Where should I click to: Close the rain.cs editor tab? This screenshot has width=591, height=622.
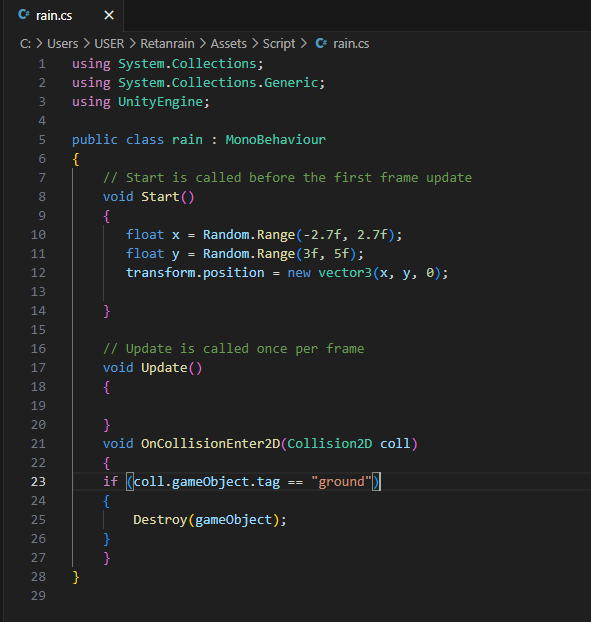109,15
